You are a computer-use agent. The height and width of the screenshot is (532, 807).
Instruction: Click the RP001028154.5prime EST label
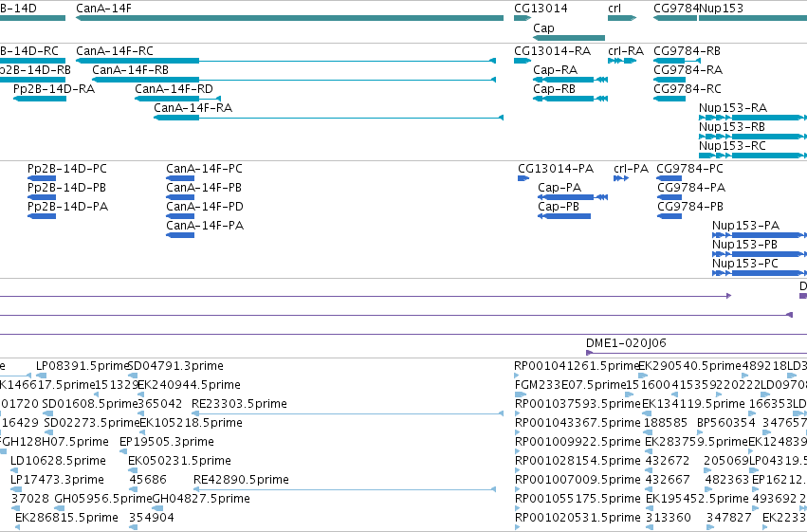pyautogui.click(x=578, y=461)
